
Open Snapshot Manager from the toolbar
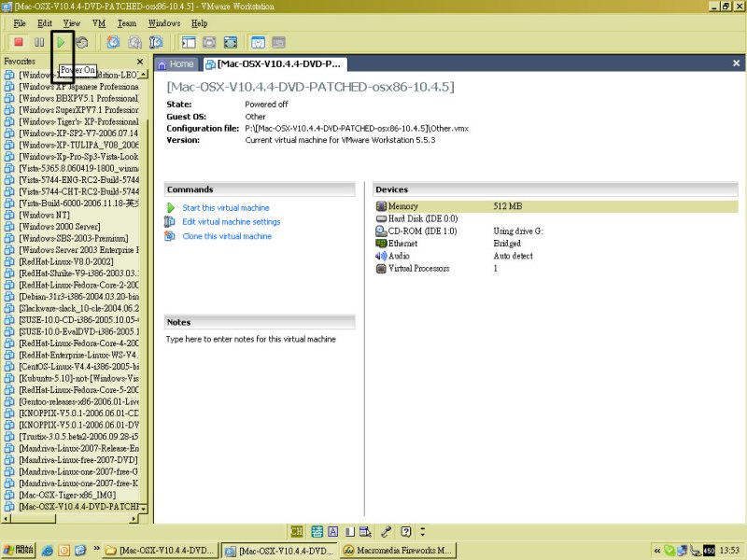point(156,42)
